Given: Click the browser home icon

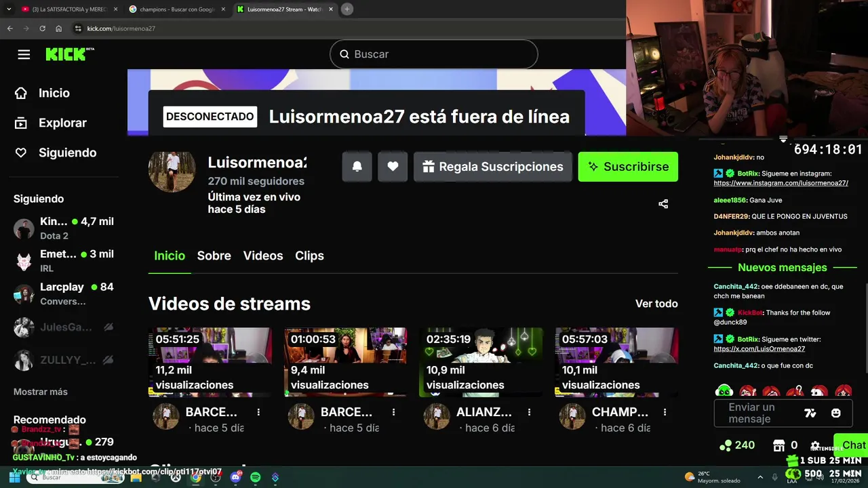Looking at the screenshot, I should click(58, 28).
